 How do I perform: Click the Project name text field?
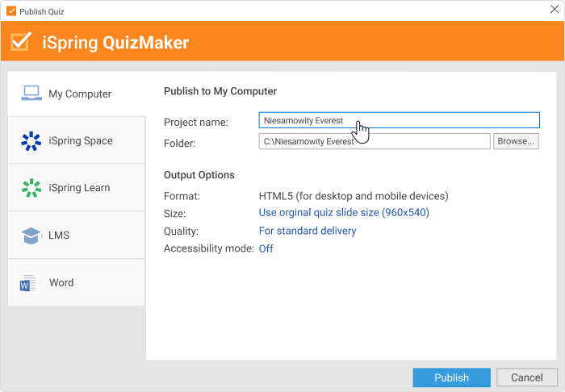point(400,120)
